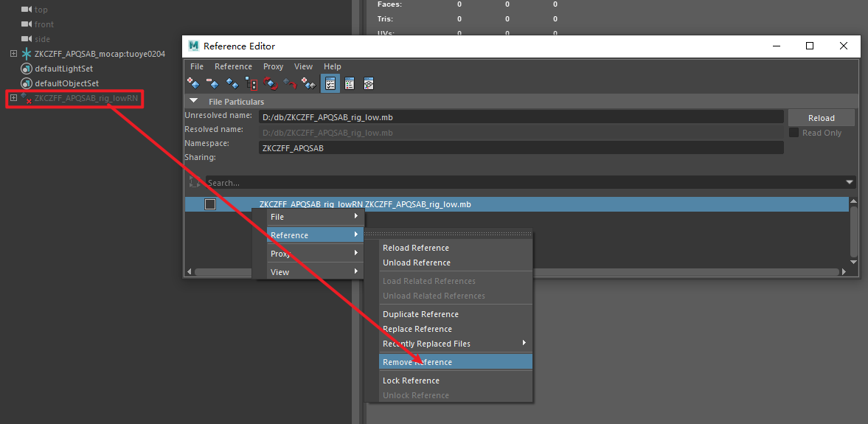
Task: Collapse the File Particulars section
Action: pos(194,102)
